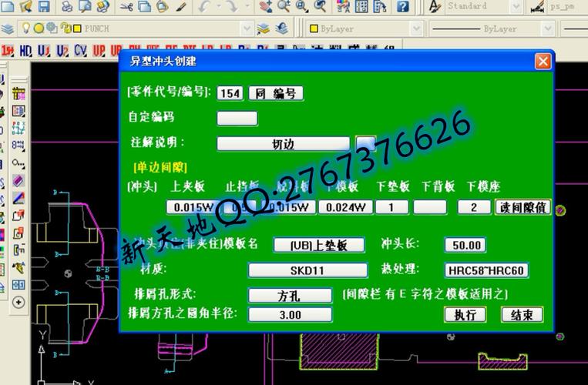The height and width of the screenshot is (385, 588).
Task: Click the Layer Previous icon
Action: [281, 28]
